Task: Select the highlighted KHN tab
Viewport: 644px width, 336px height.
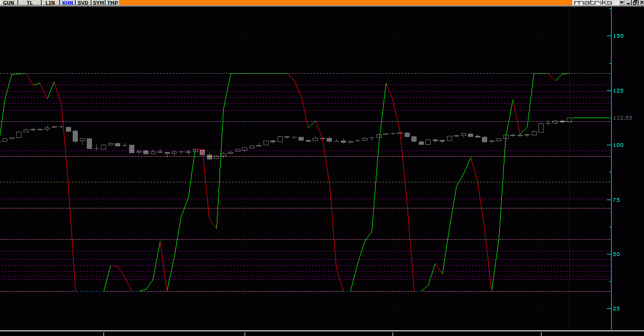Action: click(67, 3)
